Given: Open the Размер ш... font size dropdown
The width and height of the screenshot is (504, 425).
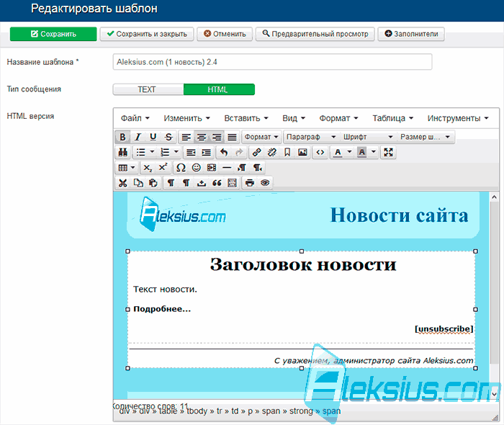Looking at the screenshot, I should click(x=426, y=137).
